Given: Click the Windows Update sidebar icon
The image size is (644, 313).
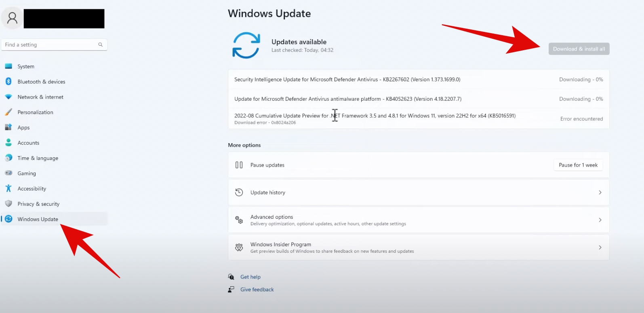Looking at the screenshot, I should (x=8, y=219).
